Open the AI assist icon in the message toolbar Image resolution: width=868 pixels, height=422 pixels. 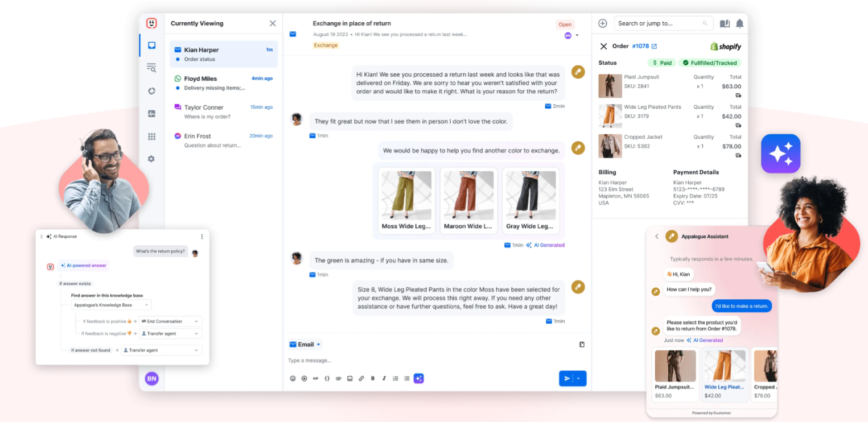pyautogui.click(x=418, y=378)
